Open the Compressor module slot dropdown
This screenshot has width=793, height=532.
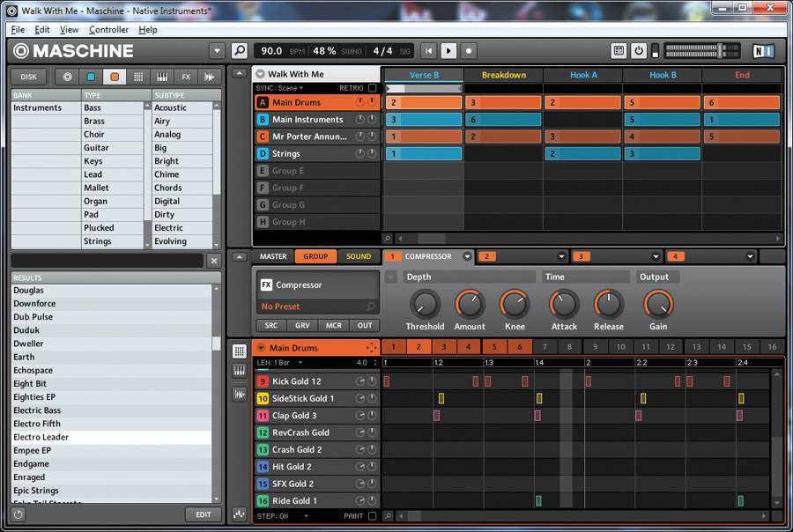(466, 257)
